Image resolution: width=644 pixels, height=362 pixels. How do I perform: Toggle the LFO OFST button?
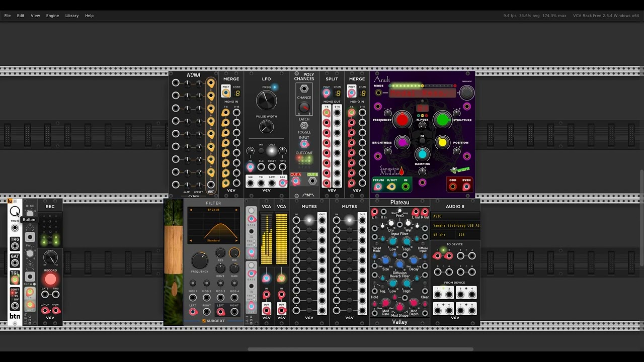272,151
